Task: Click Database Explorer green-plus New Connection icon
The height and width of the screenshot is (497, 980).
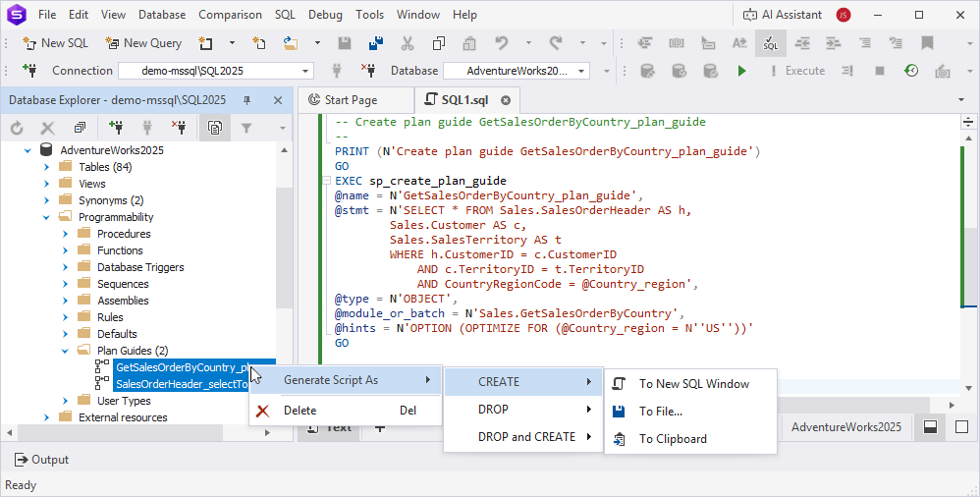Action: (116, 128)
